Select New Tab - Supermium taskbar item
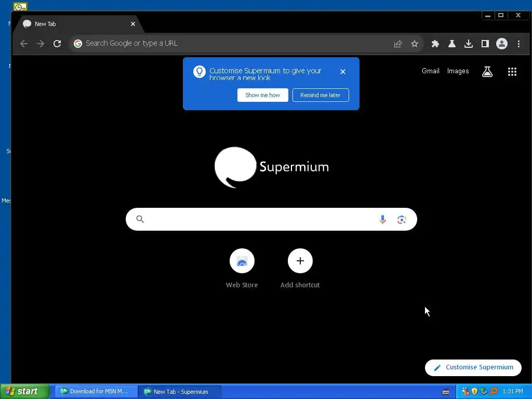The image size is (532, 399). pyautogui.click(x=179, y=392)
